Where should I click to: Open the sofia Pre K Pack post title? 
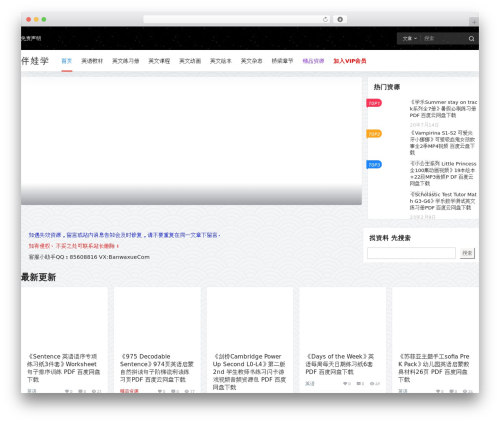point(434,368)
